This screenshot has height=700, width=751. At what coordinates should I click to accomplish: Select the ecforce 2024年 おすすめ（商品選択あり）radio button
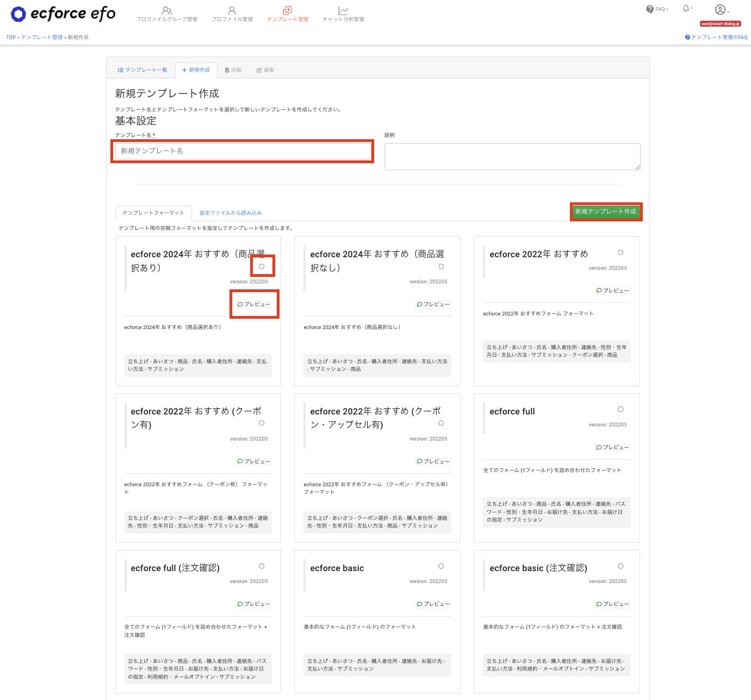(x=262, y=266)
